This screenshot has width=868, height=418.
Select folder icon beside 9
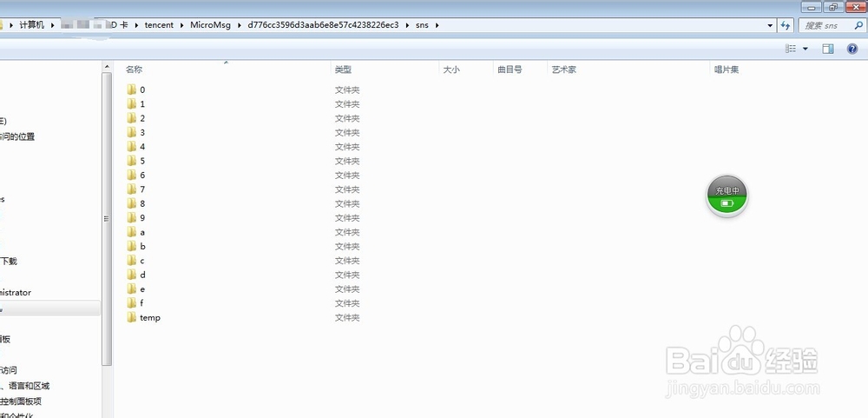pos(131,218)
